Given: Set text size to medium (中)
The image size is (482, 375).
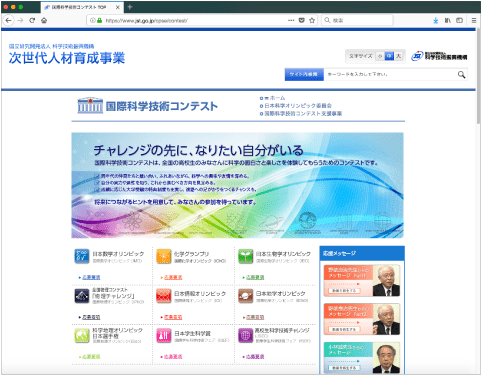Looking at the screenshot, I should coord(389,56).
